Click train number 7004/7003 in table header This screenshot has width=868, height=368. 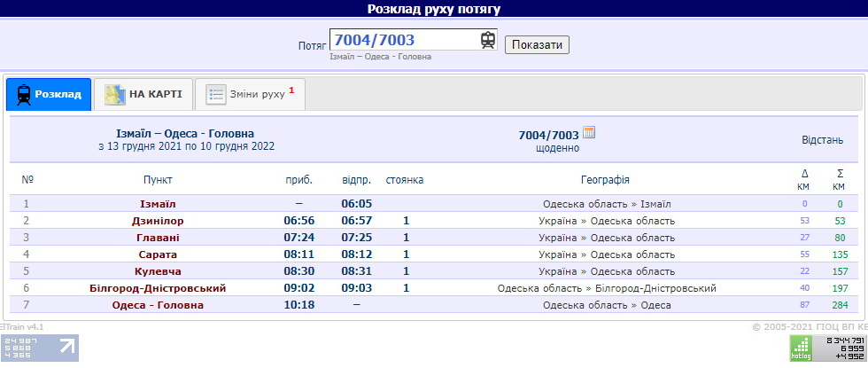[548, 135]
